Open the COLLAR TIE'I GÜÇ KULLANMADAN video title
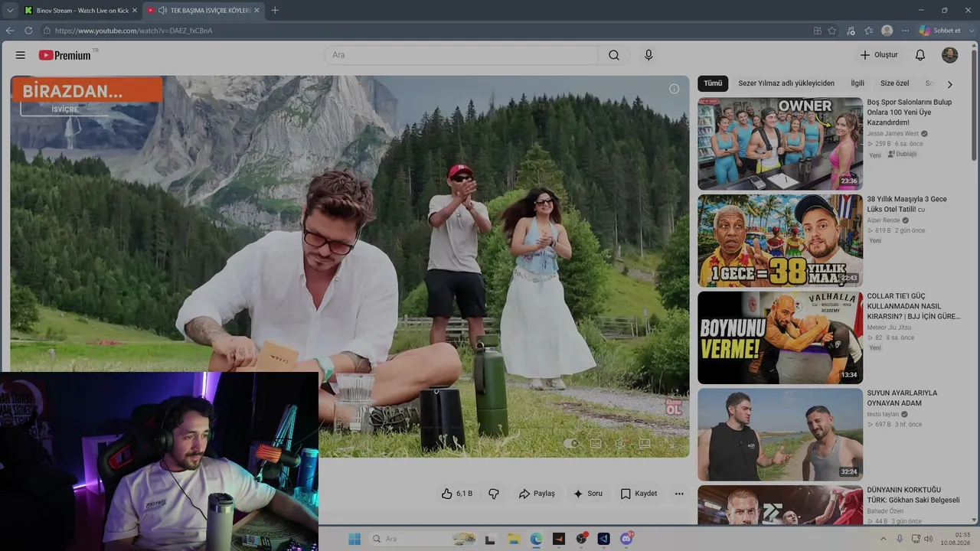Image resolution: width=980 pixels, height=551 pixels. coord(913,306)
